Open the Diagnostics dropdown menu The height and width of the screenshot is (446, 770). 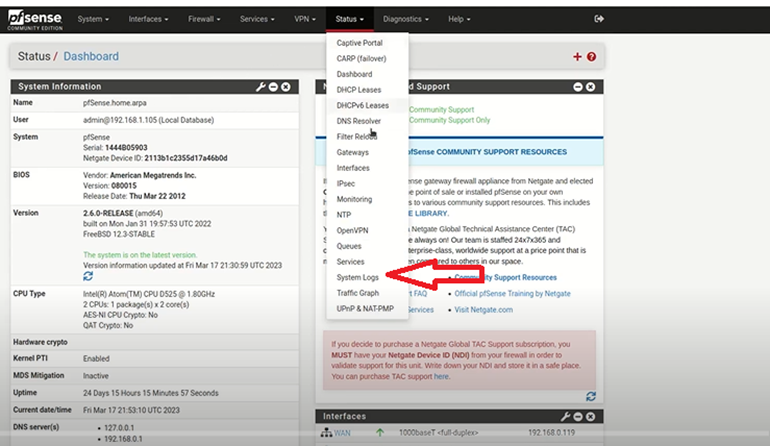click(x=406, y=19)
